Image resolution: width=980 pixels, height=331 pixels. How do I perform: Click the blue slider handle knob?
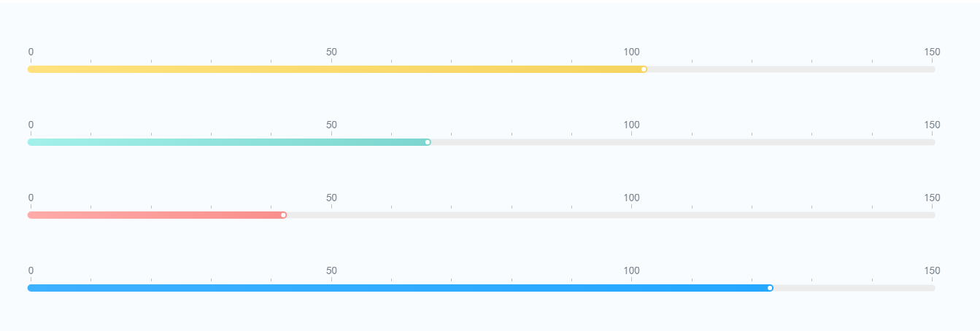[770, 288]
